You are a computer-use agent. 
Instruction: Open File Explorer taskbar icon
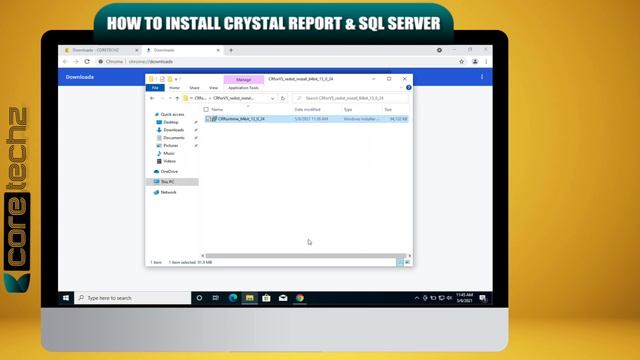pyautogui.click(x=249, y=298)
